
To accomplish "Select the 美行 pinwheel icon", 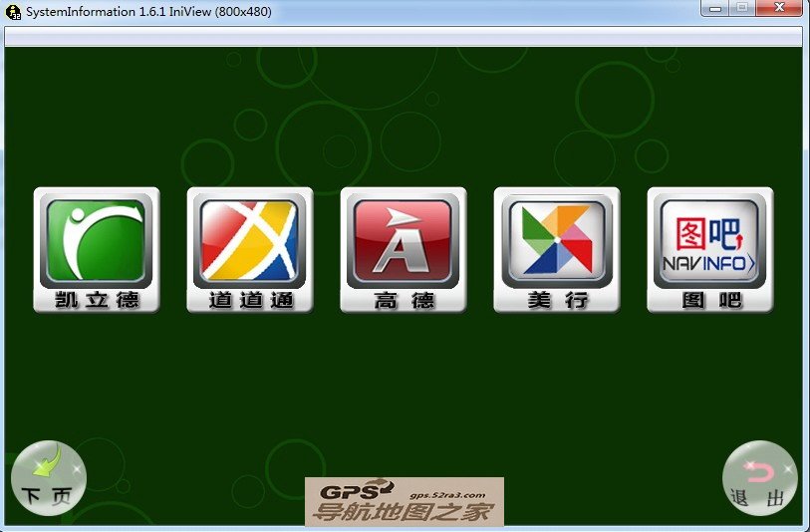I will tap(557, 250).
